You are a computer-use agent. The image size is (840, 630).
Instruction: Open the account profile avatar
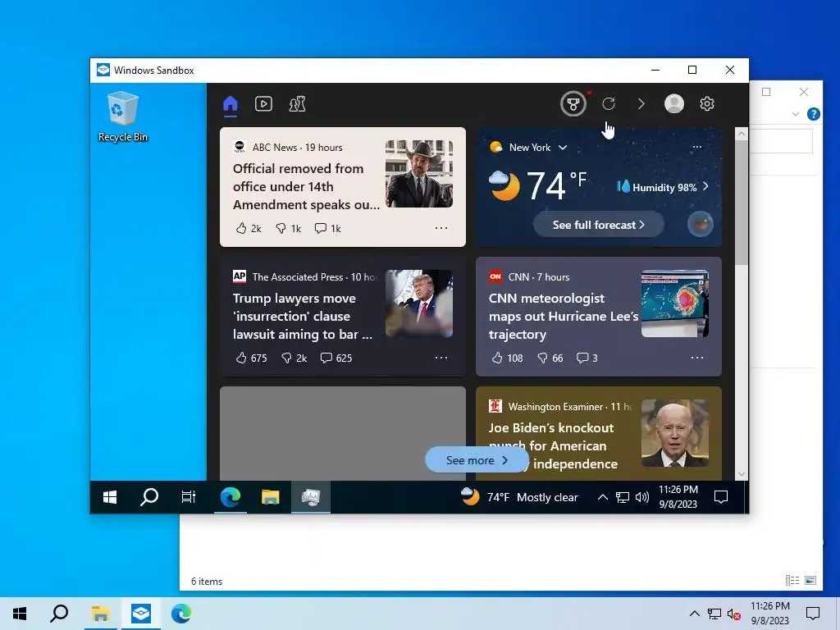(x=674, y=103)
